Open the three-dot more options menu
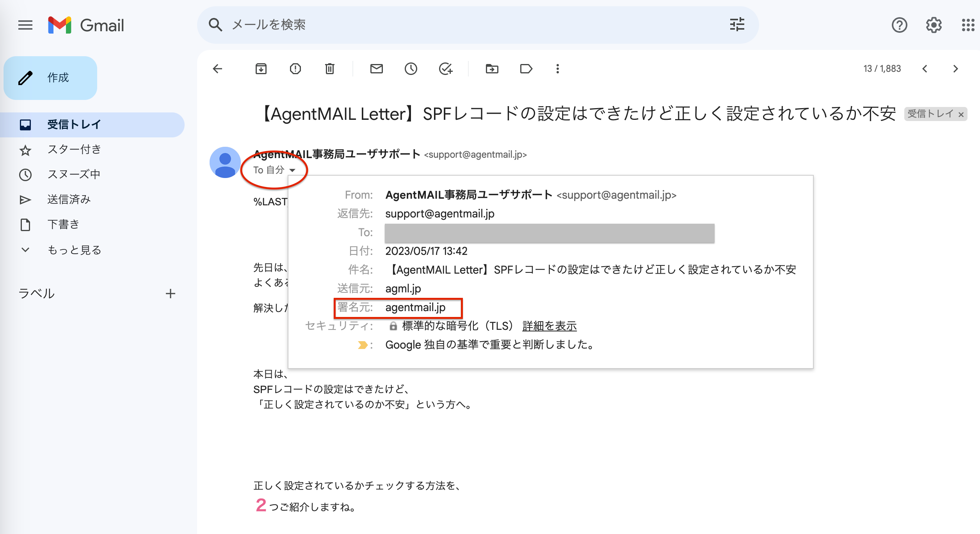 tap(557, 69)
